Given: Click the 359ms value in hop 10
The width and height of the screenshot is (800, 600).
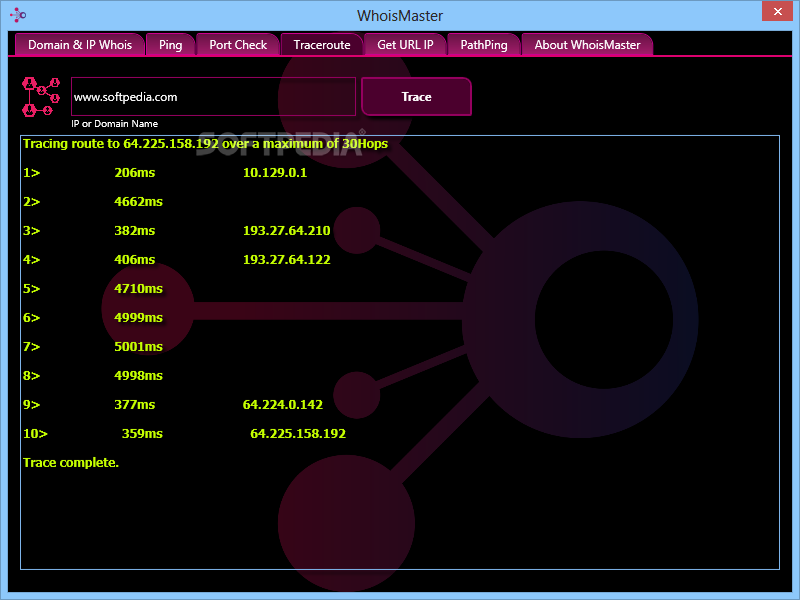Looking at the screenshot, I should tap(142, 434).
